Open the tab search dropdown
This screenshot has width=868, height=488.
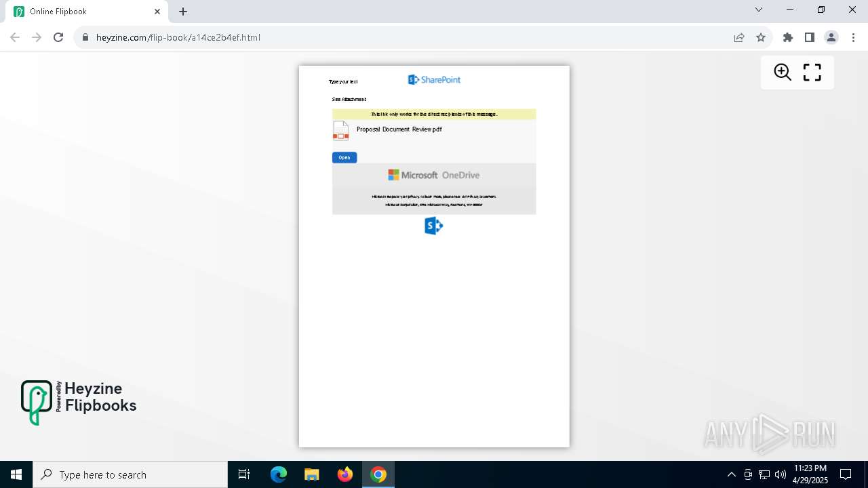[x=759, y=9]
